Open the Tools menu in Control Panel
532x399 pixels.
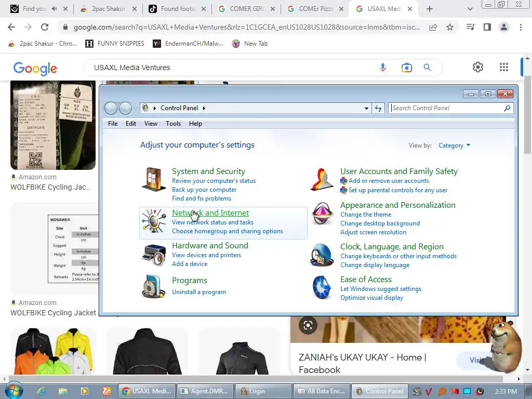(173, 124)
